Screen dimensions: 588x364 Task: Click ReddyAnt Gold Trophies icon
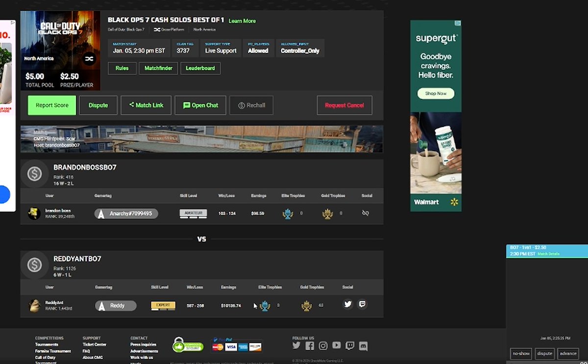click(x=307, y=306)
